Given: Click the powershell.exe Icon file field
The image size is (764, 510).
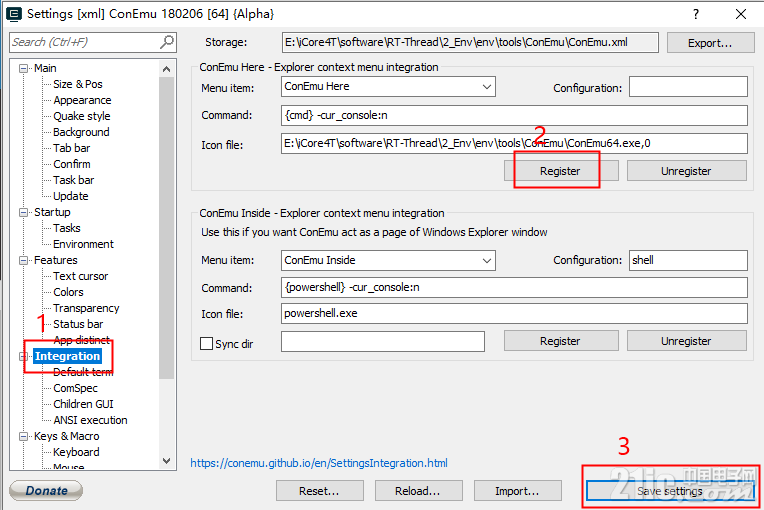Looking at the screenshot, I should click(x=514, y=313).
